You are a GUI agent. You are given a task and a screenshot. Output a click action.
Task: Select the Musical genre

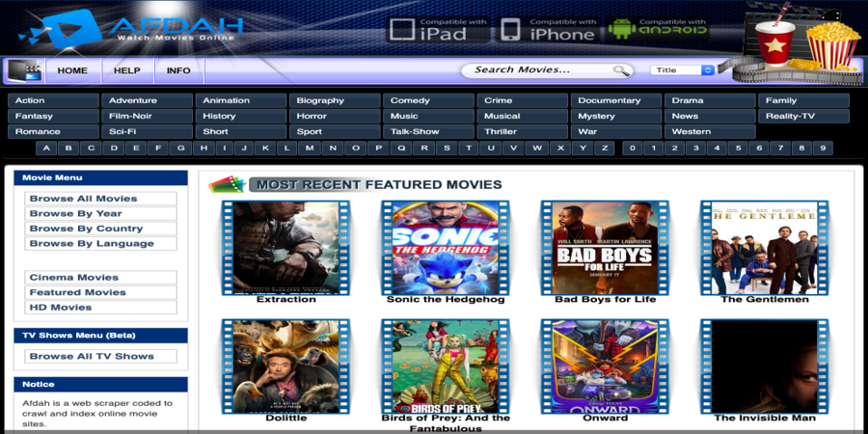pyautogui.click(x=523, y=117)
